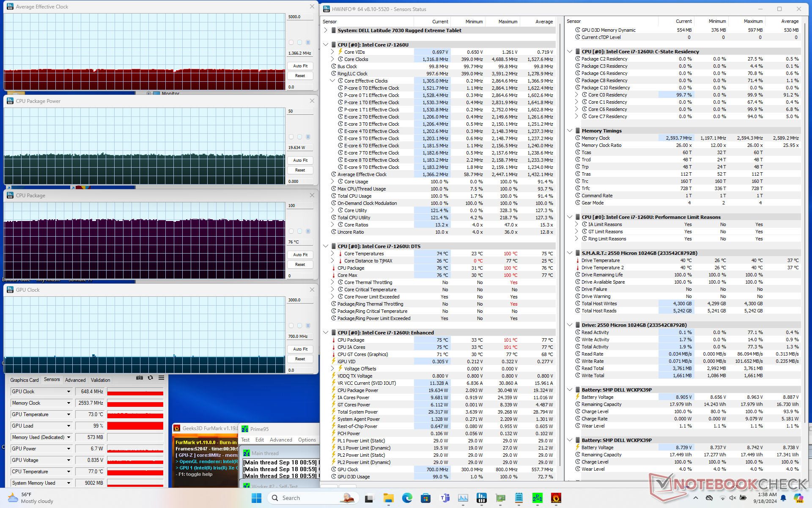Open Microsoft Edge from the taskbar
Image resolution: width=812 pixels, height=508 pixels.
[407, 498]
